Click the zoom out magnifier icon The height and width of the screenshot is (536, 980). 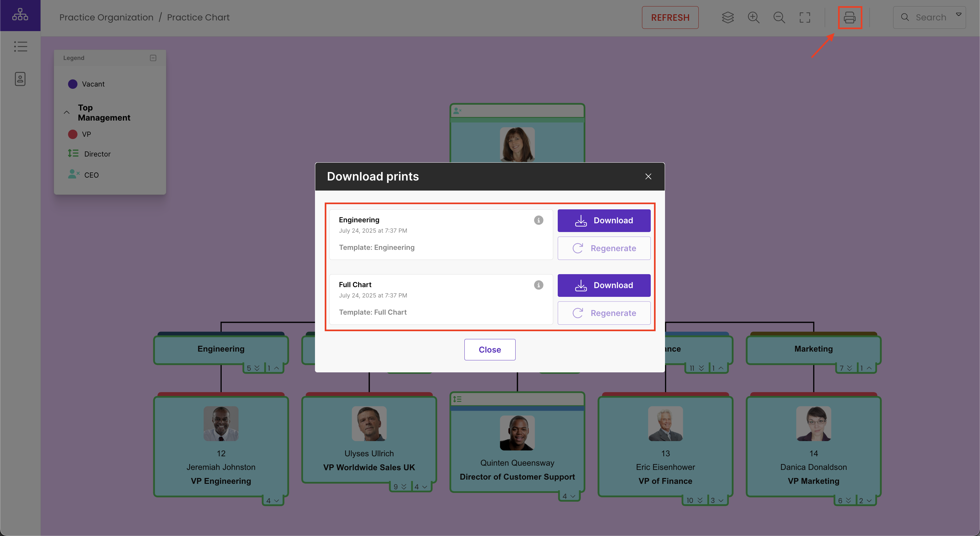(779, 17)
